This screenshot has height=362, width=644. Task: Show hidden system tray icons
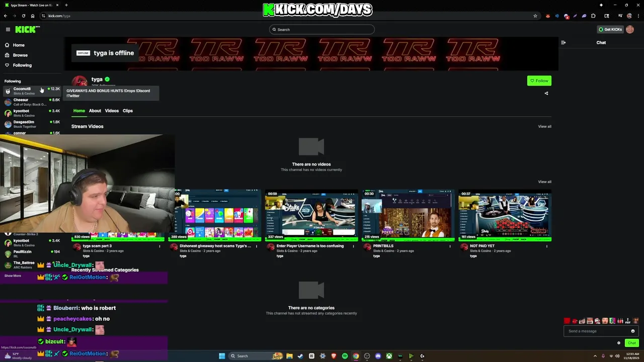(595, 356)
